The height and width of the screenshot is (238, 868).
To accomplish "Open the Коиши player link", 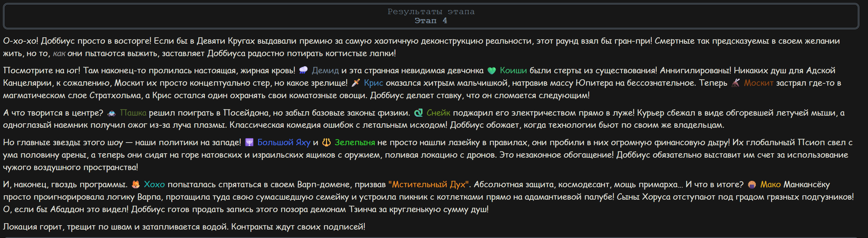I will (x=513, y=70).
